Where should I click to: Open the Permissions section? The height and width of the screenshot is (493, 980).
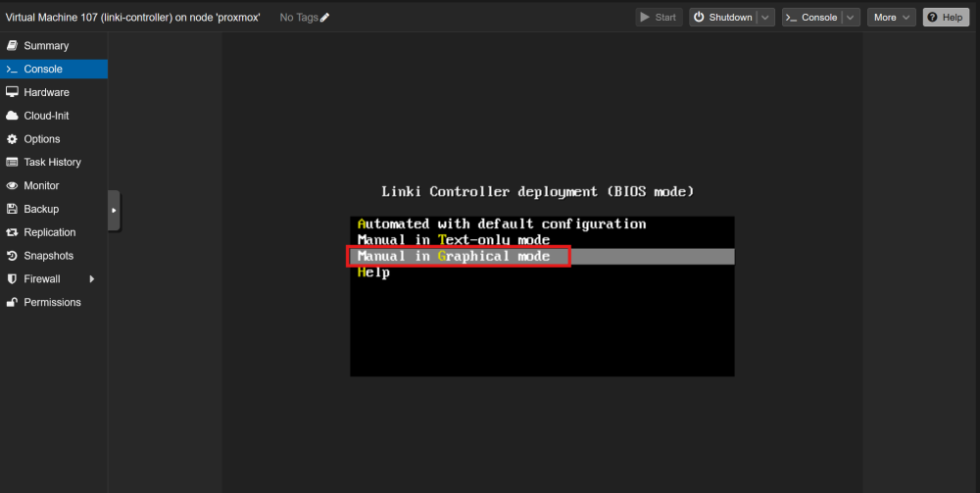click(54, 302)
